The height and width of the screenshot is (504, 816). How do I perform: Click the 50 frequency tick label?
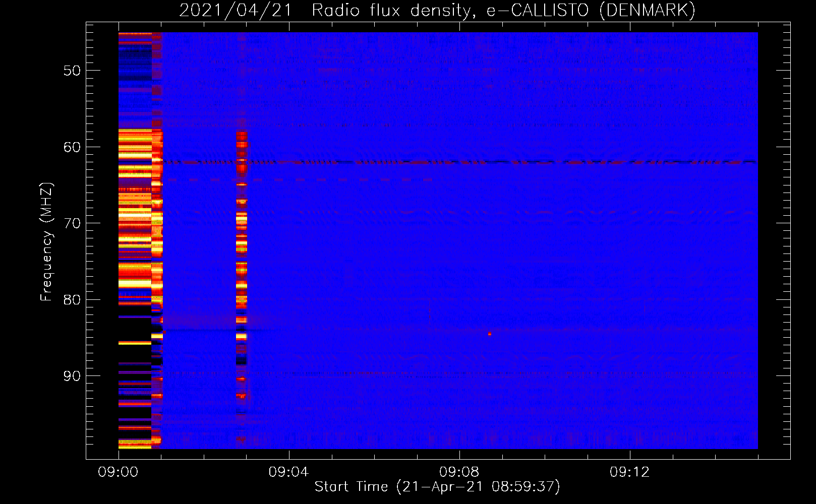tap(72, 71)
